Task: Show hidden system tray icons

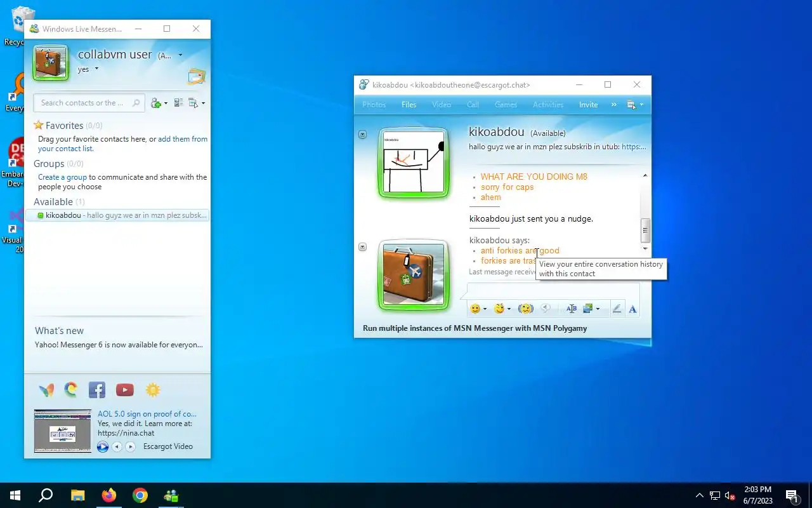Action: coord(700,495)
